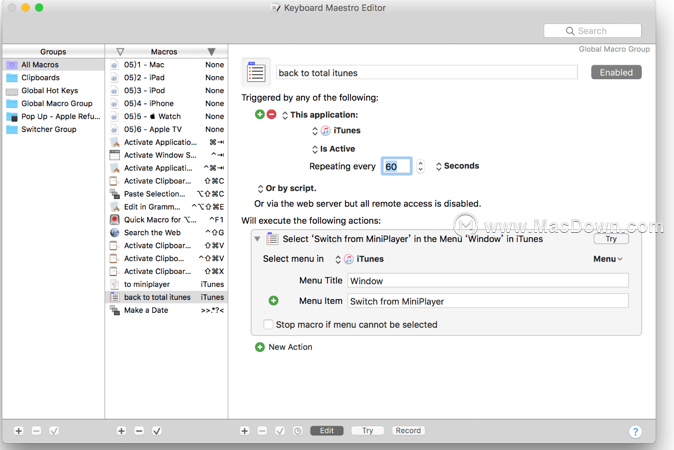Select the All Macros group
The width and height of the screenshot is (674, 450).
[x=53, y=64]
